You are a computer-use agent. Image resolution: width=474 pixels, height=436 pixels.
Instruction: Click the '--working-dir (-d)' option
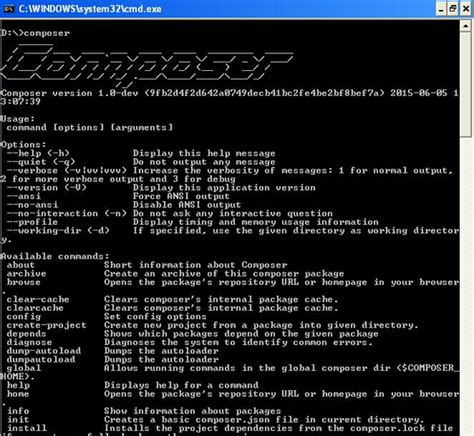click(58, 231)
